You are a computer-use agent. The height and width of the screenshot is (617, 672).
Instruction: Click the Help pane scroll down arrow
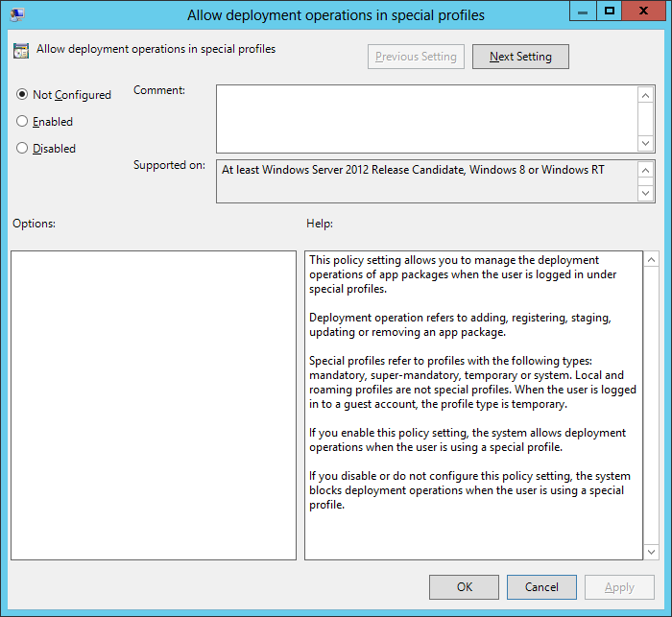pos(651,551)
